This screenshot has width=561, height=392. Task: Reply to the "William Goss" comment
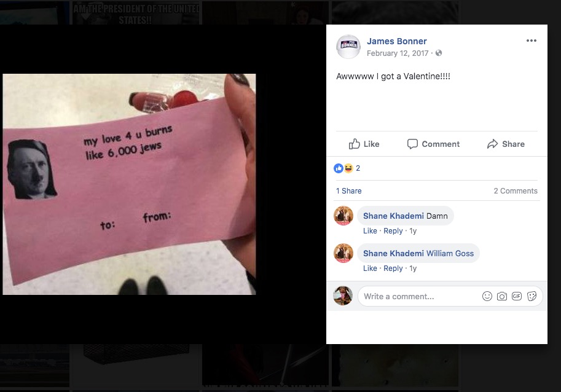393,269
